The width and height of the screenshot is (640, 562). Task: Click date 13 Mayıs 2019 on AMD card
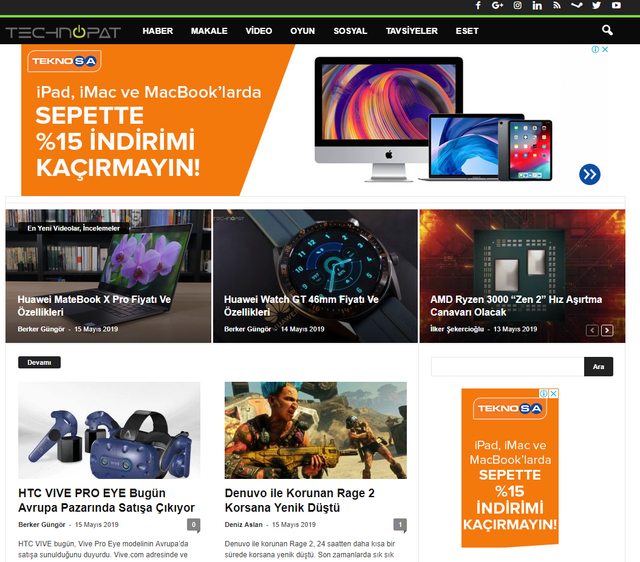tap(515, 329)
